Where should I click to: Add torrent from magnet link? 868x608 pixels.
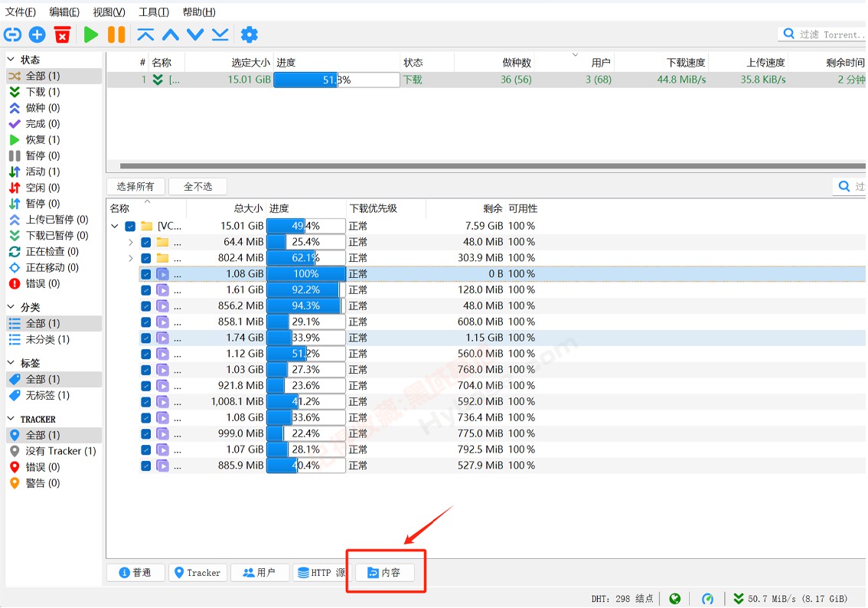tap(11, 34)
